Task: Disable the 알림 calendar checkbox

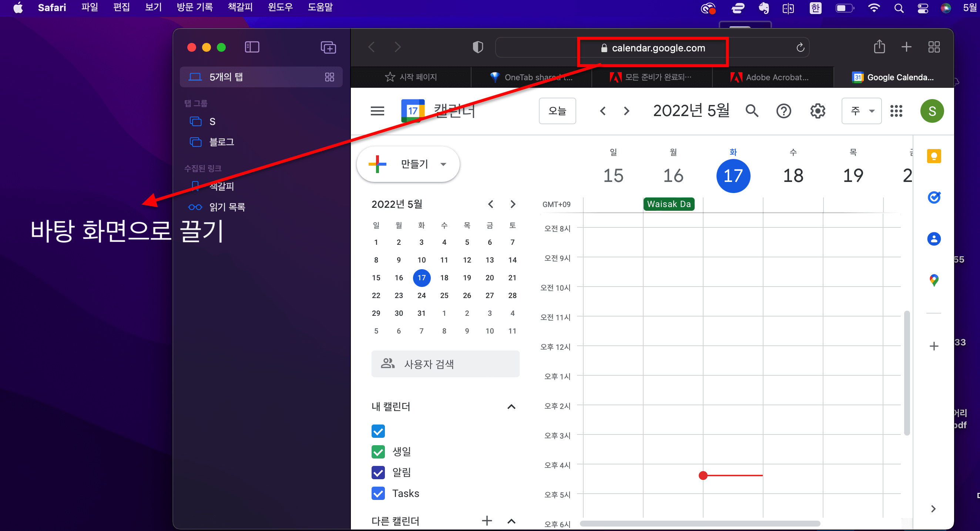Action: tap(378, 473)
